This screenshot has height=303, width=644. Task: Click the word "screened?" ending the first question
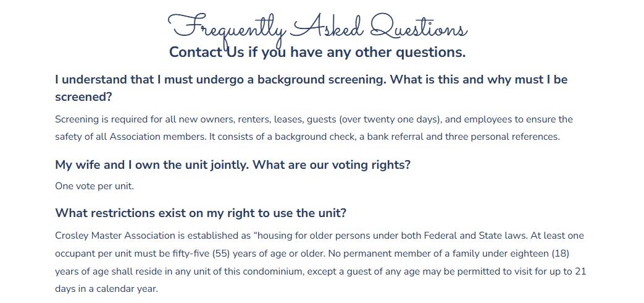pos(83,98)
